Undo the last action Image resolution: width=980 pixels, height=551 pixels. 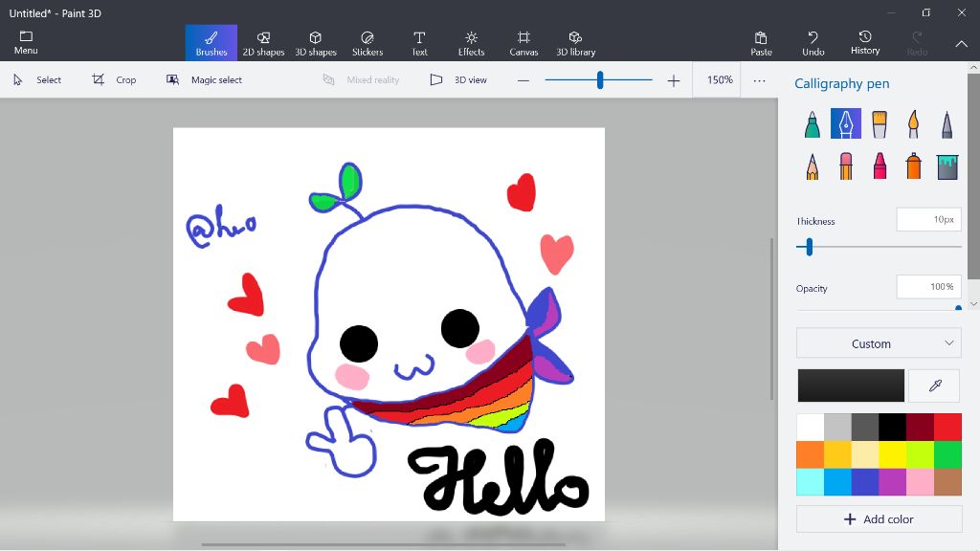pos(813,43)
